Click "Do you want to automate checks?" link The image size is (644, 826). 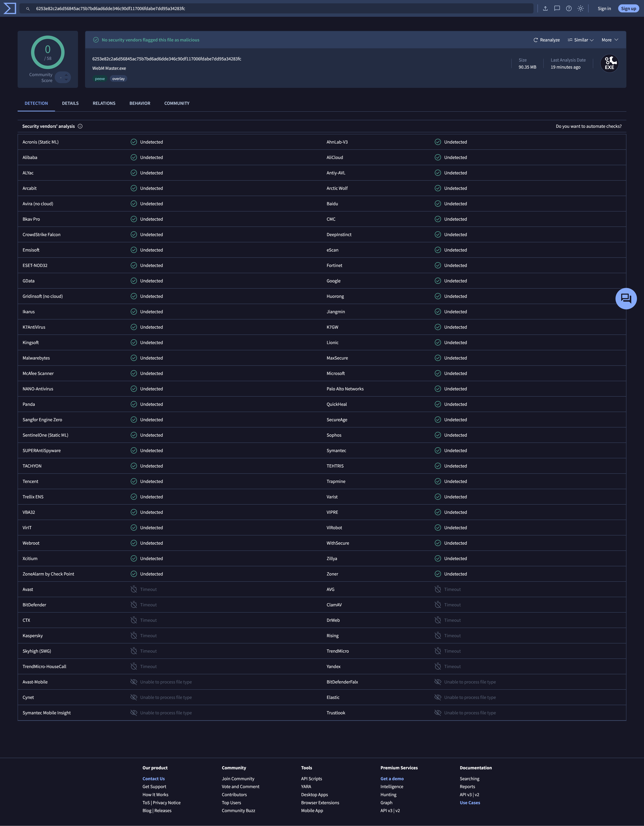click(x=588, y=126)
